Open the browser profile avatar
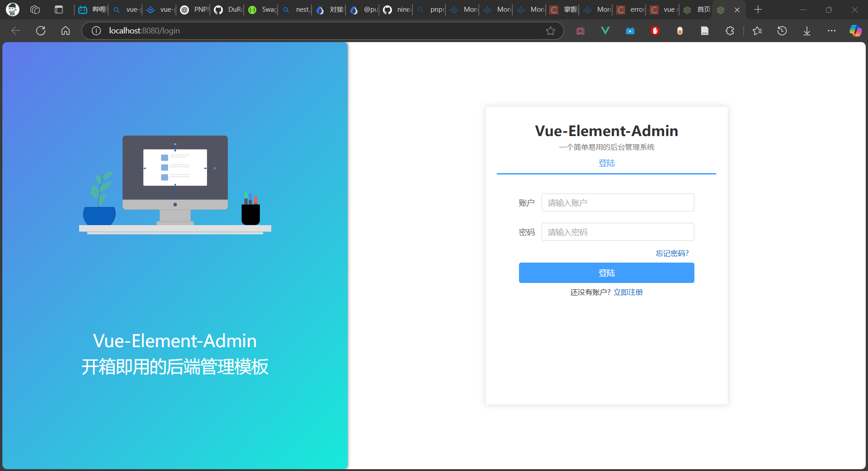Viewport: 868px width, 471px height. click(x=13, y=9)
